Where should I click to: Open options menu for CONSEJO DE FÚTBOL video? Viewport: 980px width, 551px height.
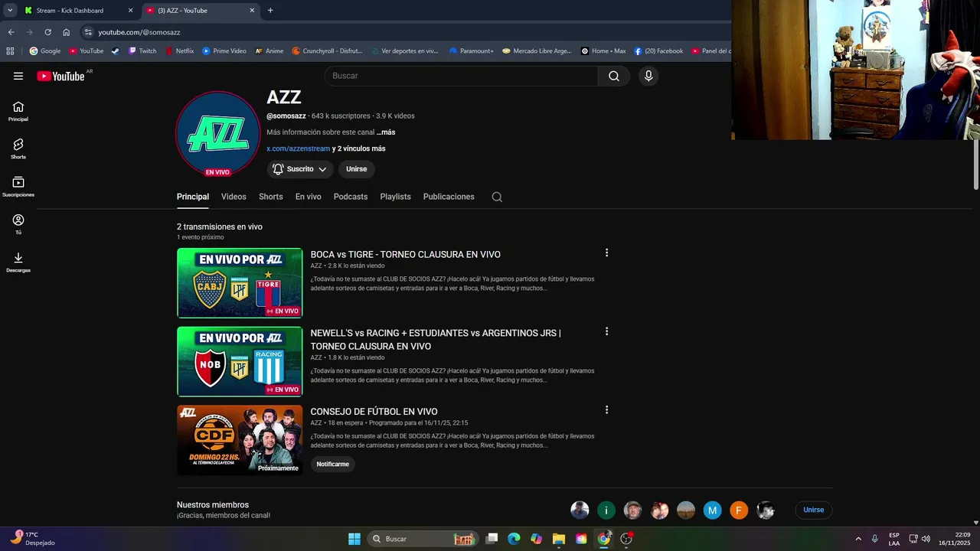click(606, 410)
